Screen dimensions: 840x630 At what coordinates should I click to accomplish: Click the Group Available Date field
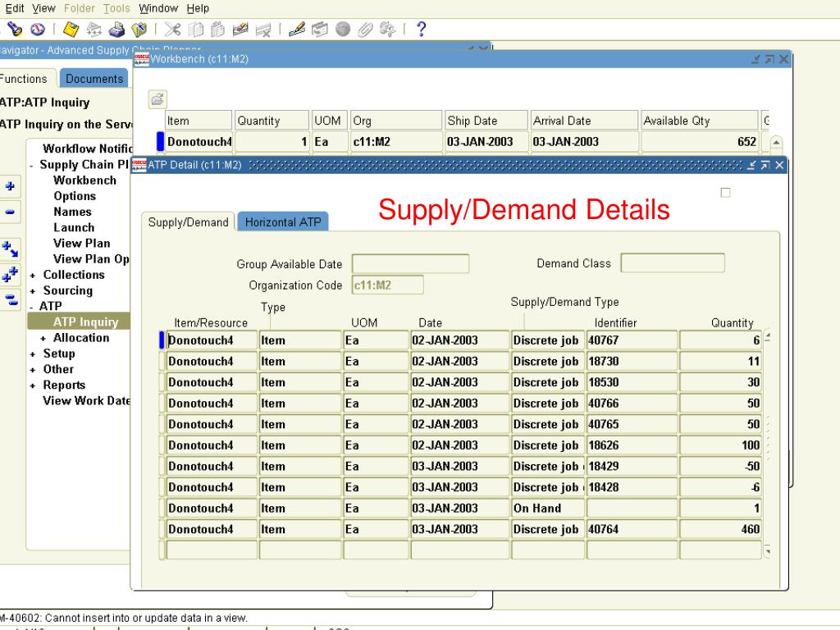[410, 263]
